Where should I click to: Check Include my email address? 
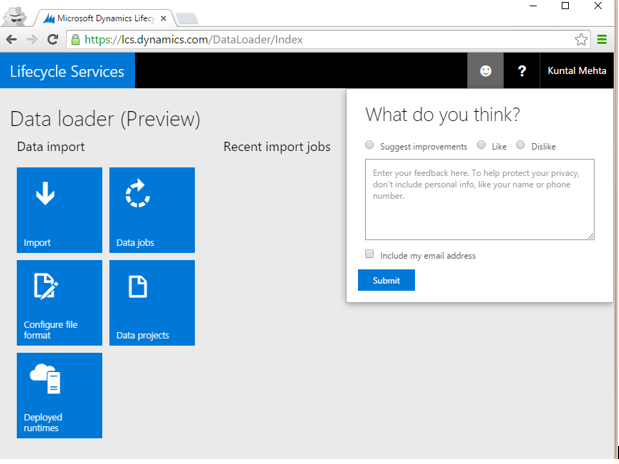click(370, 255)
